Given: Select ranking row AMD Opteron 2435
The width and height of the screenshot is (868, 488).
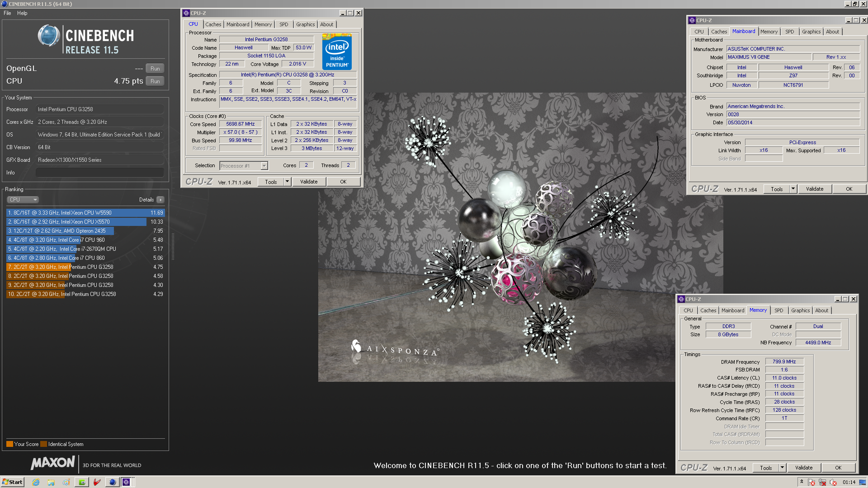Looking at the screenshot, I should (x=85, y=231).
